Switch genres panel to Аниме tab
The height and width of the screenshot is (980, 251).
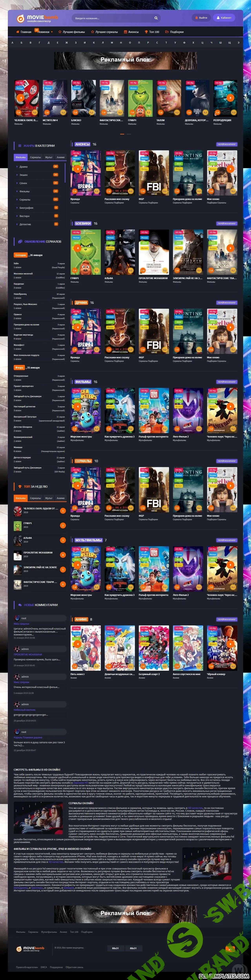click(x=61, y=157)
